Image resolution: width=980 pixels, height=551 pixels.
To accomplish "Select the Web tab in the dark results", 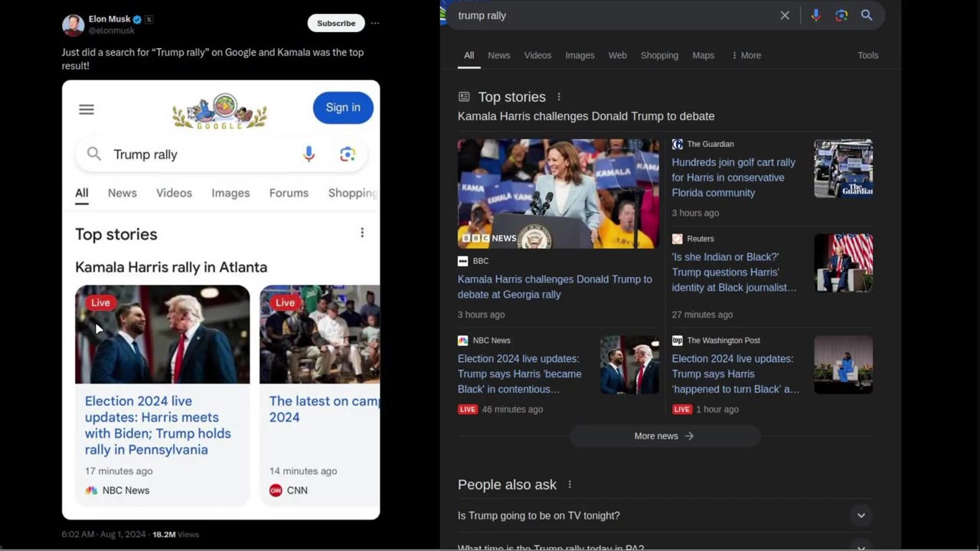I will click(617, 55).
